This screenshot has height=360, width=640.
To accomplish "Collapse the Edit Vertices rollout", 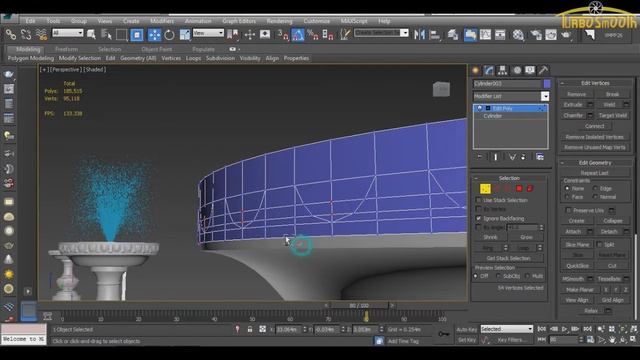I will (562, 83).
